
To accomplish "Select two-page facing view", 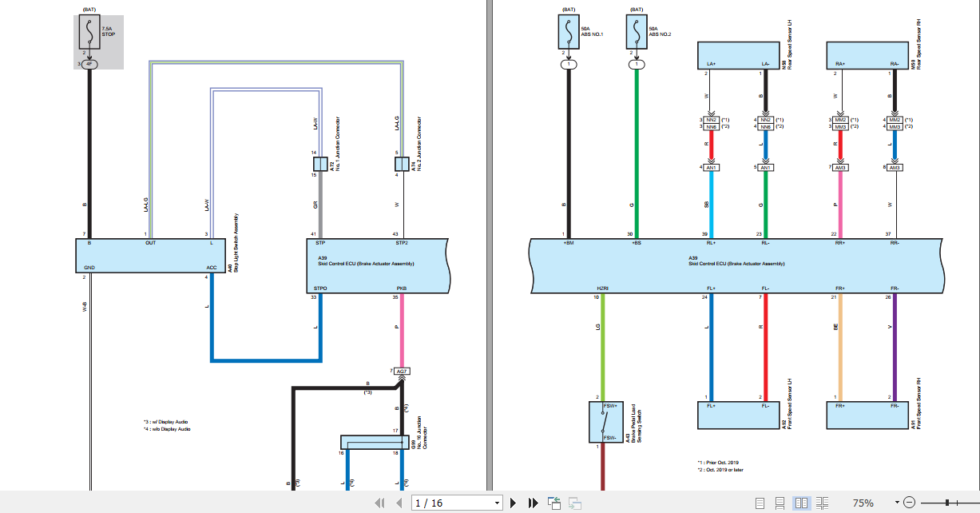I will tap(801, 503).
